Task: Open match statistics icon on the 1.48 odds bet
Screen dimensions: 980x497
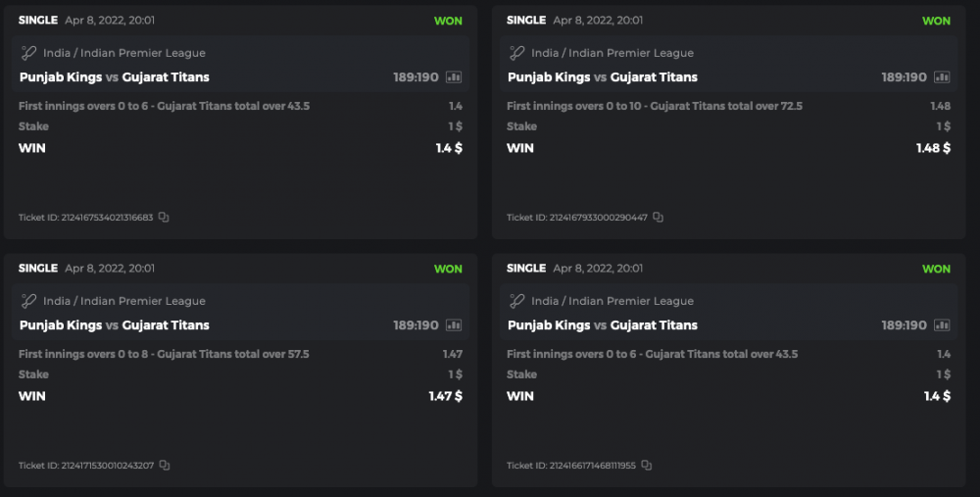Action: 942,77
